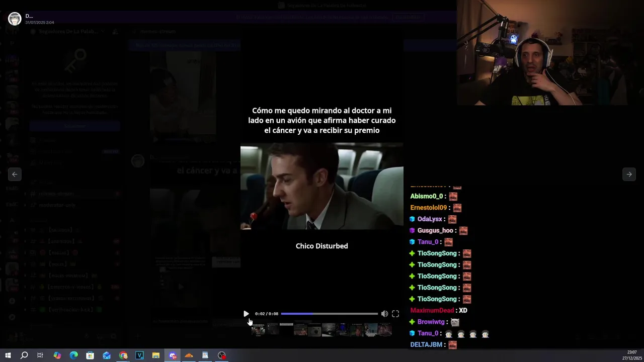
Task: Click the post timestamp 31/07/2025 2:04
Action: [x=40, y=23]
